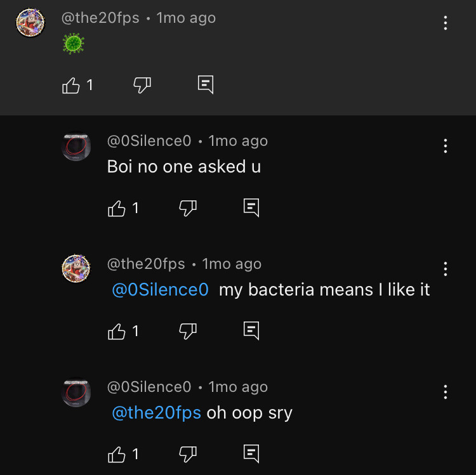This screenshot has width=476, height=475.
Task: Like the virus emoji comment by @the20fps
Action: [x=71, y=85]
